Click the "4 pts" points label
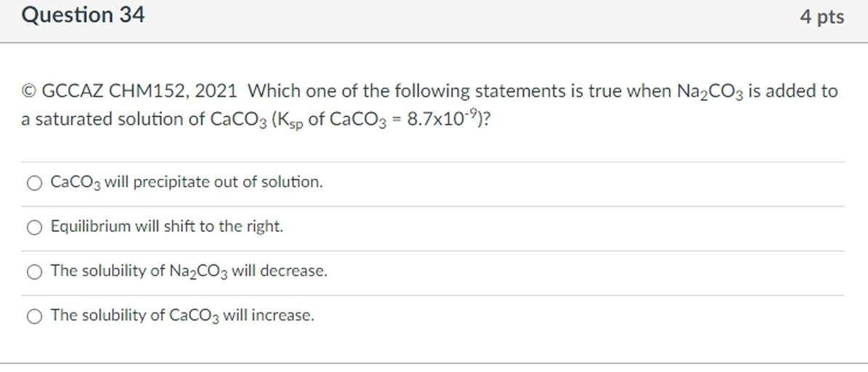 pyautogui.click(x=822, y=17)
